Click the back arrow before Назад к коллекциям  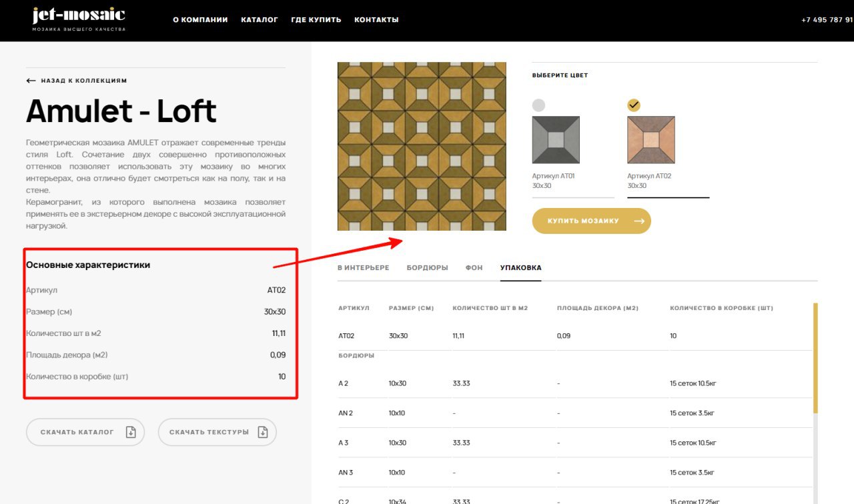point(31,81)
